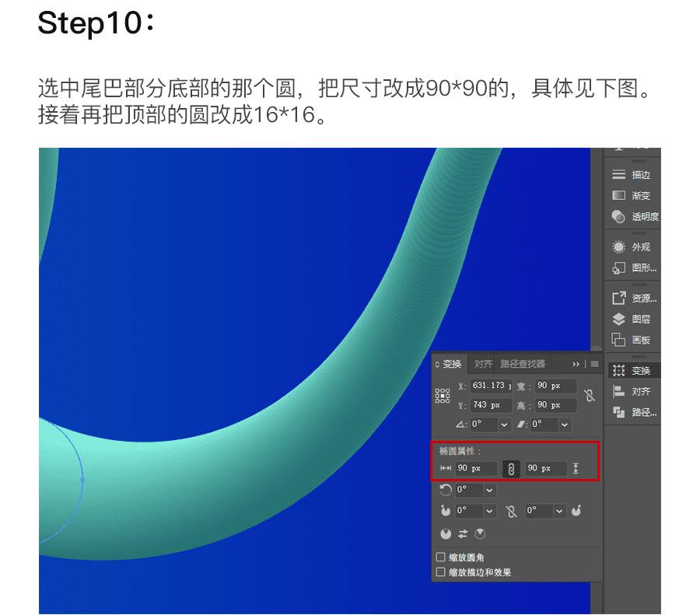Open the 描边 (Stroke) panel icon
Viewport: 700px width, 615px height.
(x=618, y=174)
